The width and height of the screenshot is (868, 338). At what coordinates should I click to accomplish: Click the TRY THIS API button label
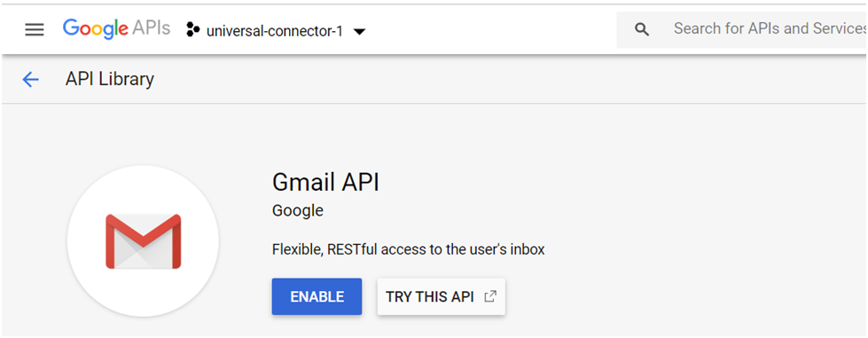pyautogui.click(x=430, y=297)
